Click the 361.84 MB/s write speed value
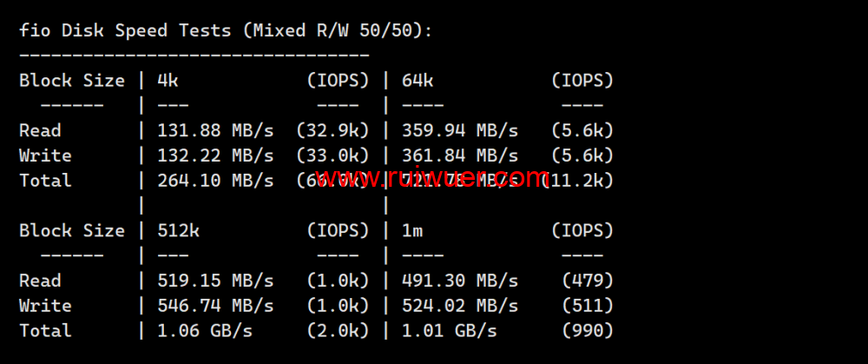868x364 pixels. [460, 156]
